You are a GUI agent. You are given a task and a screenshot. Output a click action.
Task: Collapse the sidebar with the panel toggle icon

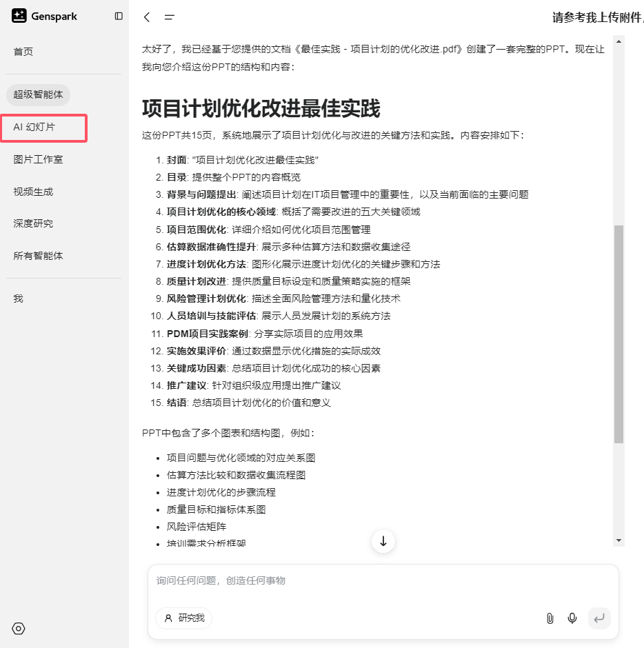117,16
